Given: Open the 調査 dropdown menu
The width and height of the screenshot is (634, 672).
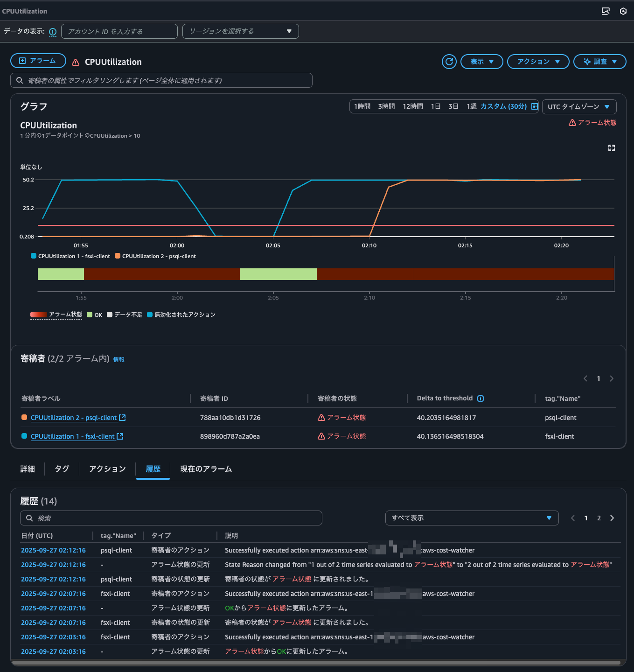Looking at the screenshot, I should pyautogui.click(x=600, y=62).
